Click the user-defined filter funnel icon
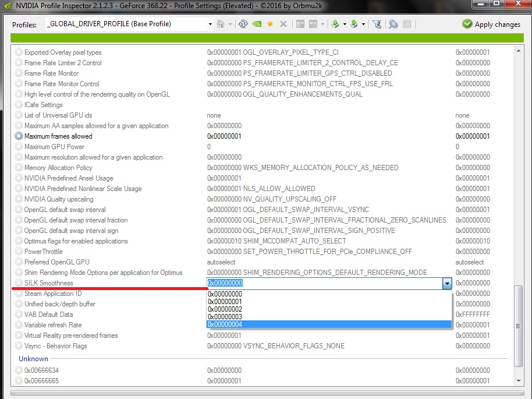 point(377,24)
